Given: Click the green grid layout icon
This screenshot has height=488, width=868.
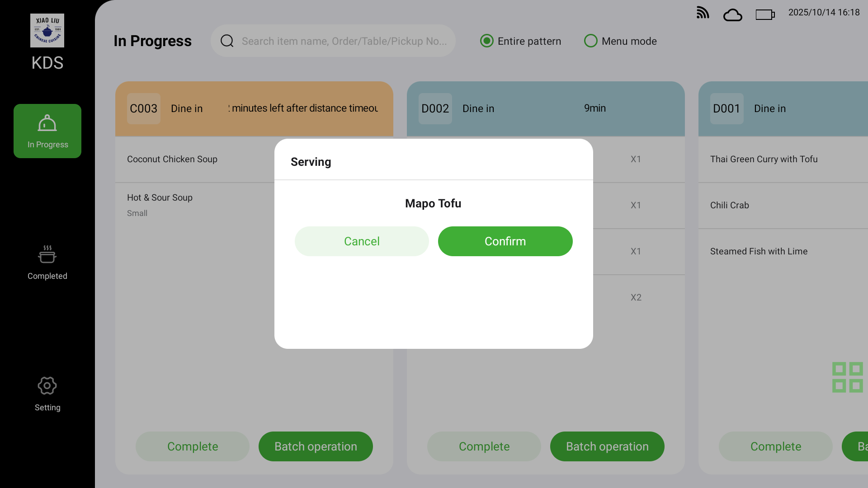Looking at the screenshot, I should click(x=847, y=377).
